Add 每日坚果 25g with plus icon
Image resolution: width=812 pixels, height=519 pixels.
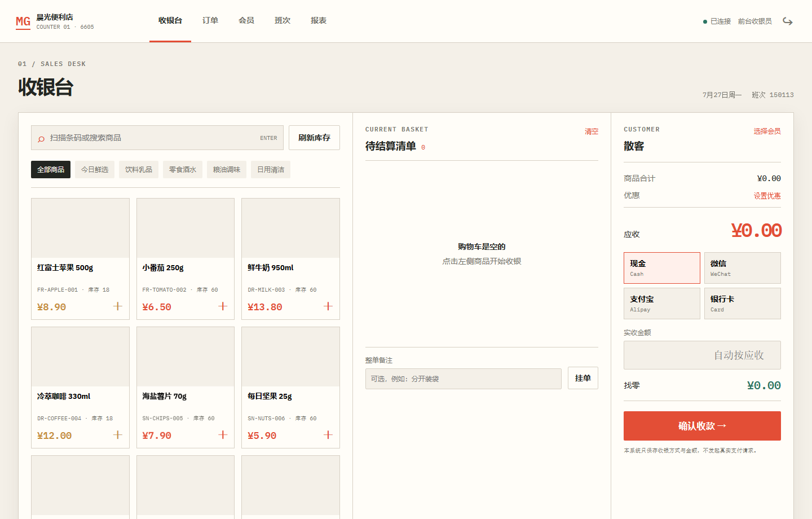[328, 435]
